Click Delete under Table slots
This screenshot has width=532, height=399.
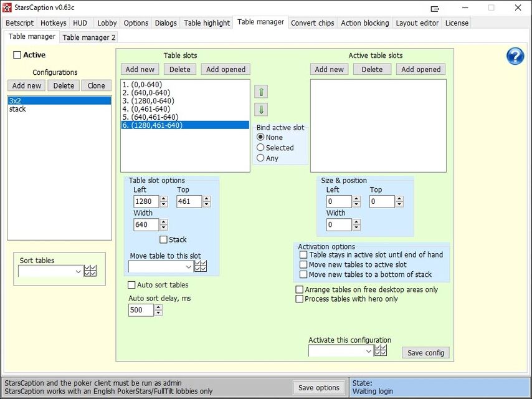click(x=180, y=69)
